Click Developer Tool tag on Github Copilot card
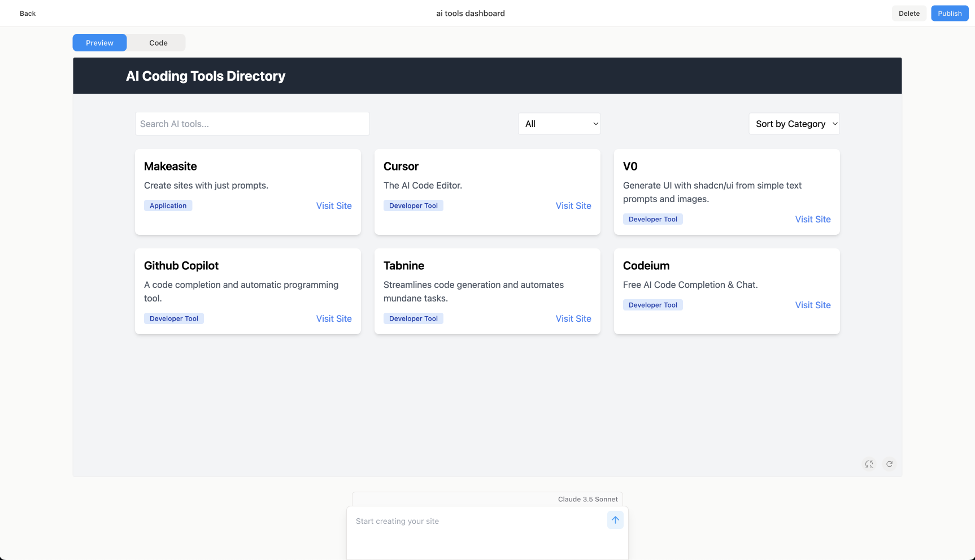Screen dimensions: 975x560 pyautogui.click(x=174, y=318)
